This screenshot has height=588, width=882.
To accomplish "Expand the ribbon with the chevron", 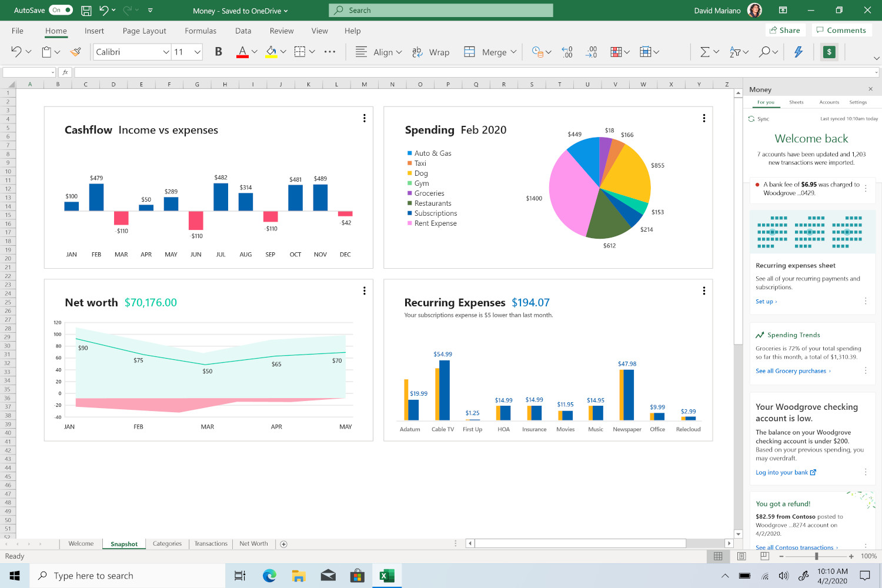I will pos(876,58).
